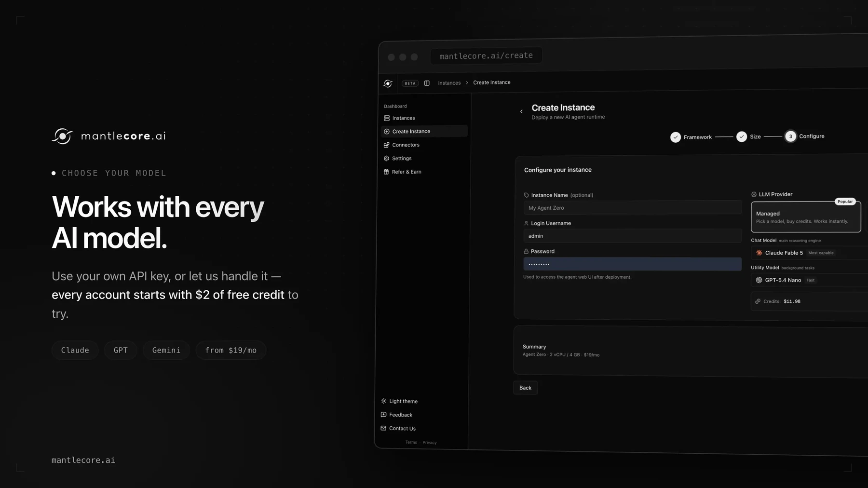Viewport: 868px width, 488px height.
Task: Click the step 3 Configure circle
Action: pyautogui.click(x=791, y=136)
